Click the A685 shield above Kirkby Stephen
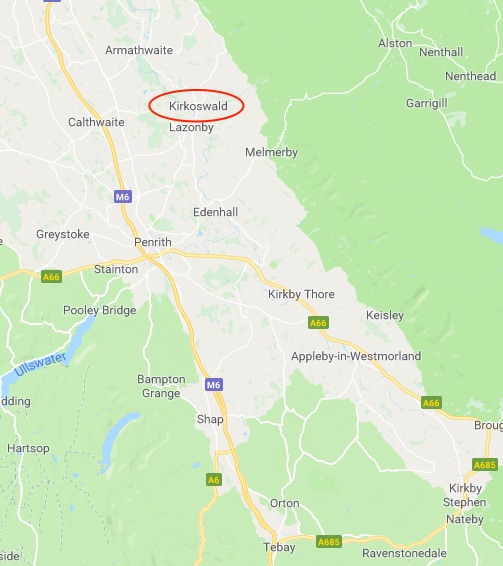 485,465
